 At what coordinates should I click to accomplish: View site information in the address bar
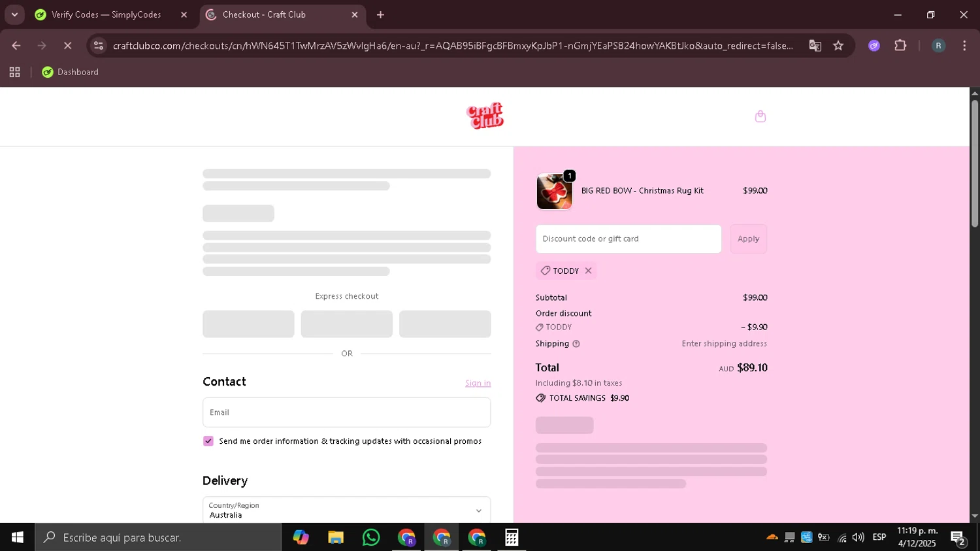[98, 46]
